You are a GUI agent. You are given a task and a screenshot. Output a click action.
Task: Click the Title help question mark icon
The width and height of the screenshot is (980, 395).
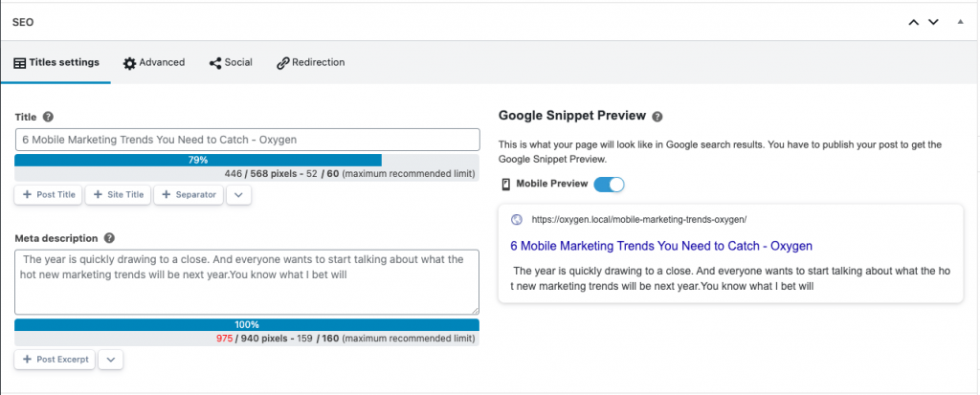(x=48, y=117)
